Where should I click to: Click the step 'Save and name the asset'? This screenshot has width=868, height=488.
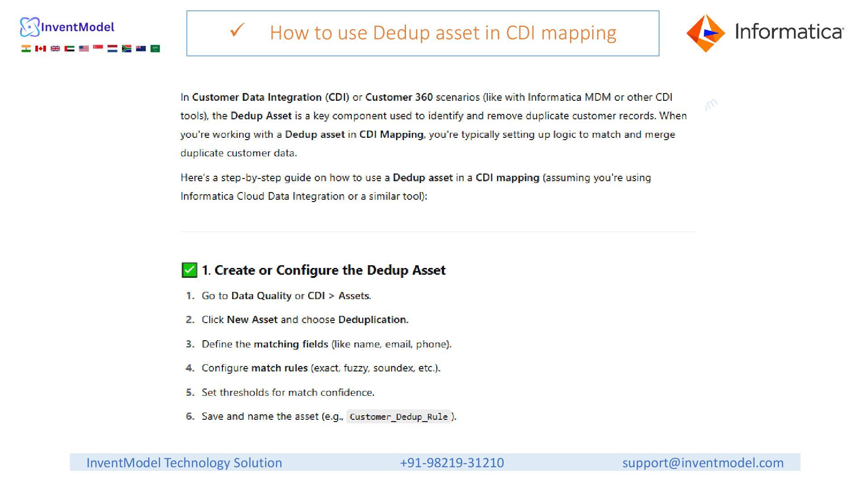coord(329,416)
